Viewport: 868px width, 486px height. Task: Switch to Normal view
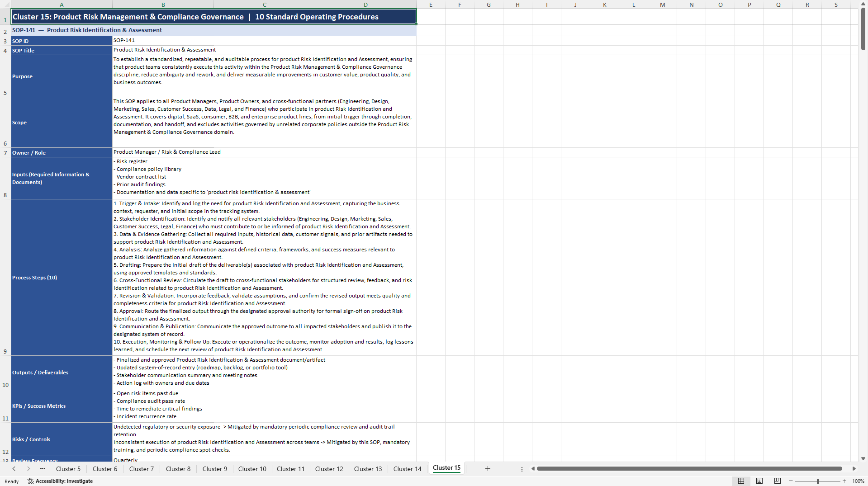tap(741, 481)
